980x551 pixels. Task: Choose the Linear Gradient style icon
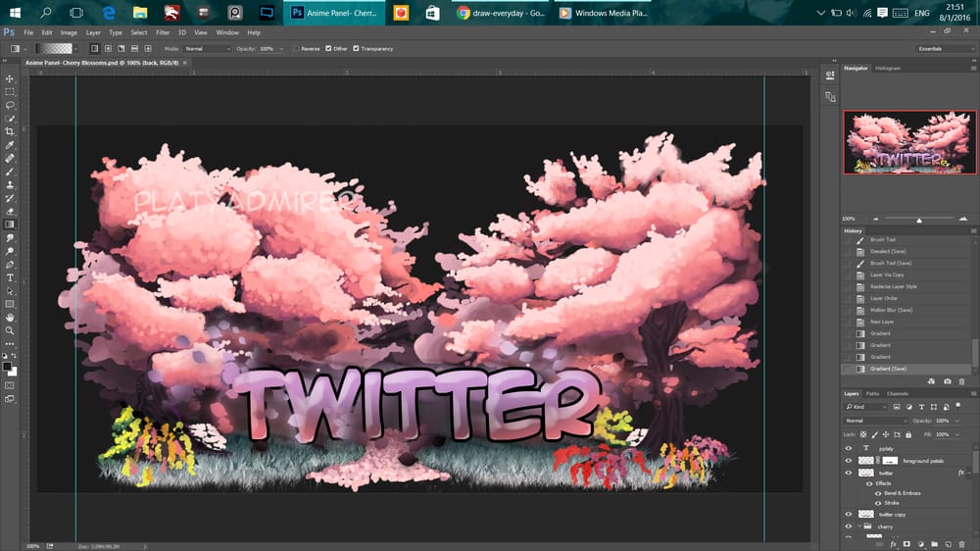[x=94, y=48]
